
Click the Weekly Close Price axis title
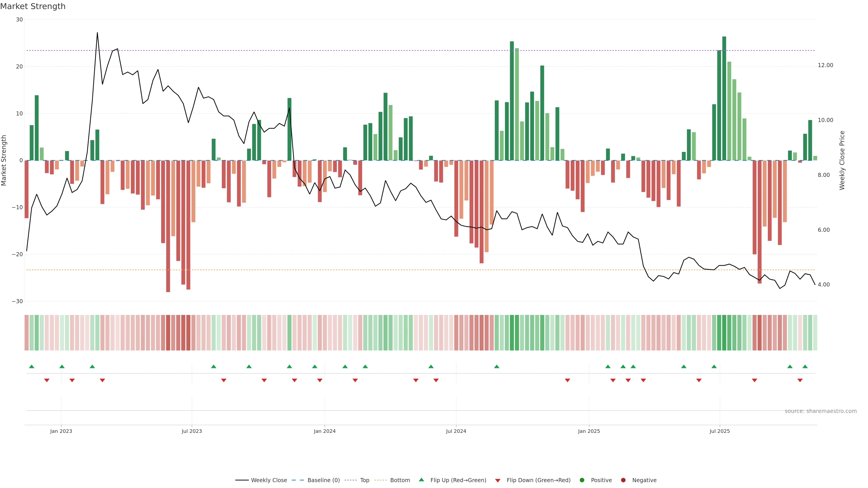pyautogui.click(x=842, y=160)
